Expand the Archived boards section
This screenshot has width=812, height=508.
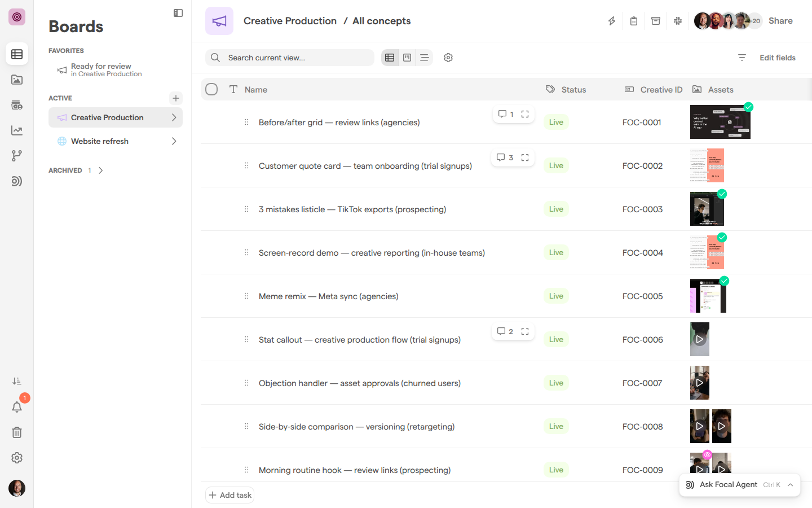tap(101, 170)
